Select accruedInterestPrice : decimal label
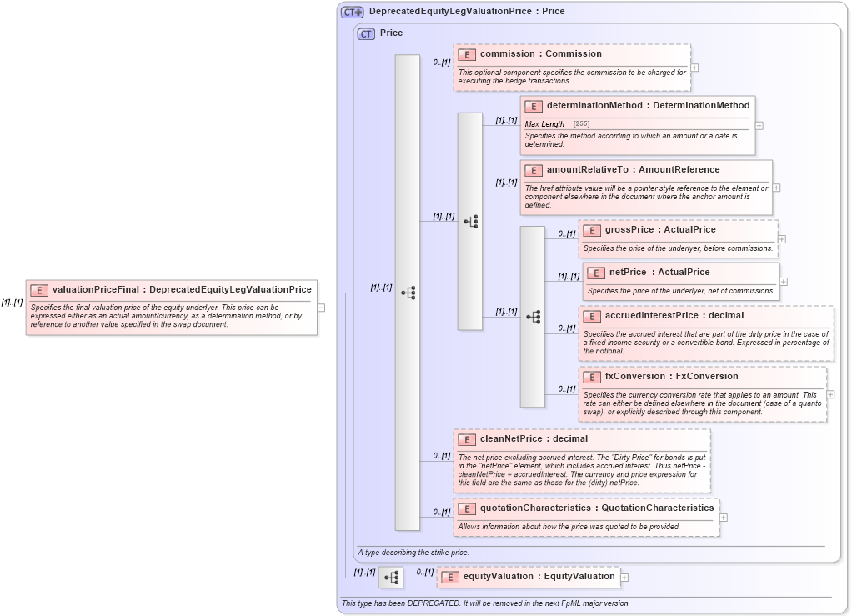 [674, 316]
